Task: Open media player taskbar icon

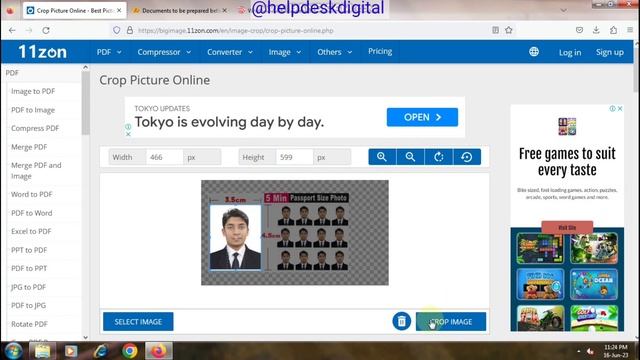Action: click(x=71, y=351)
